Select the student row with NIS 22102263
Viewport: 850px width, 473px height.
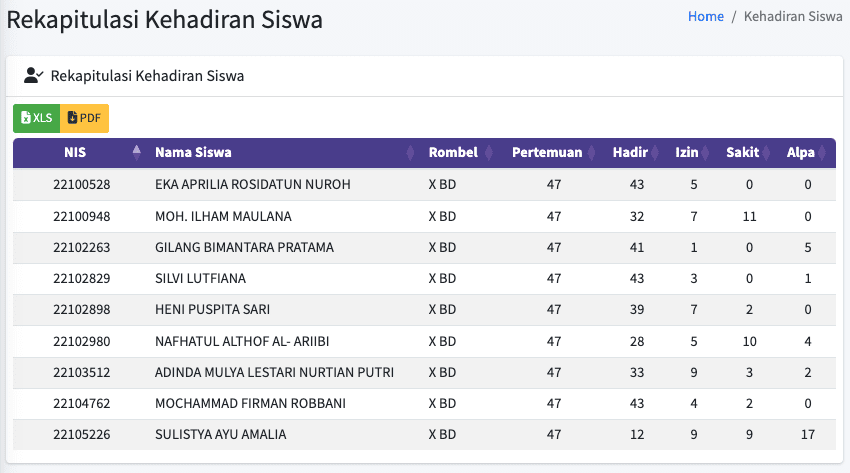click(424, 248)
